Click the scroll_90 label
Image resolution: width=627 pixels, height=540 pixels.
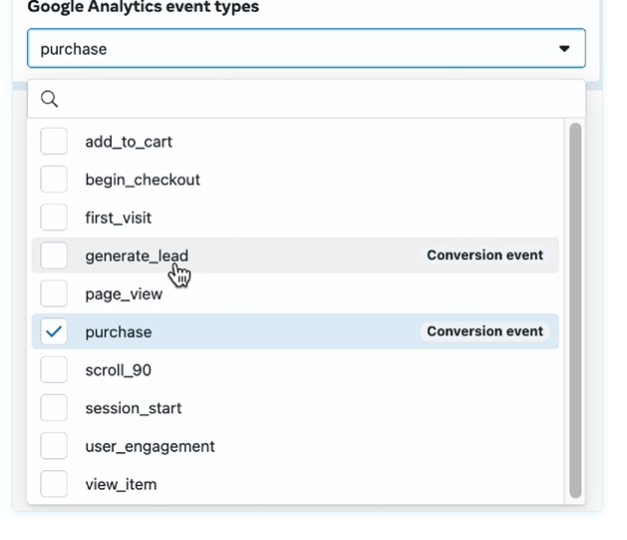coord(118,370)
